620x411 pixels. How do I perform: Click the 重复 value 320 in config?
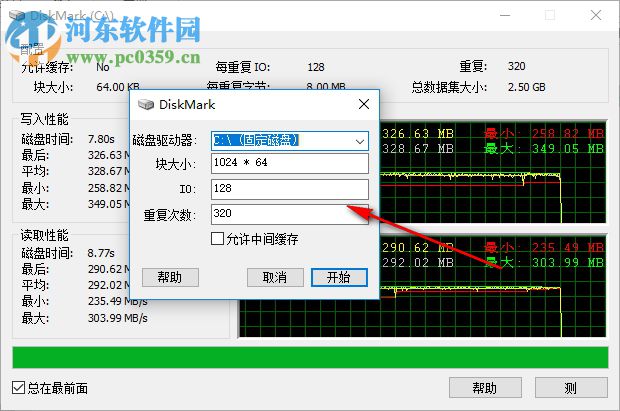point(516,66)
